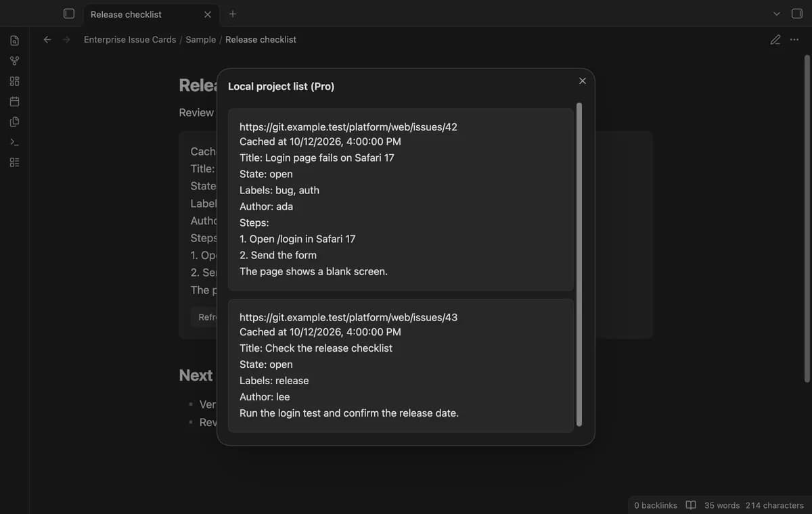Click the modal's vertical scrollbar
This screenshot has height=514, width=812.
pyautogui.click(x=579, y=264)
